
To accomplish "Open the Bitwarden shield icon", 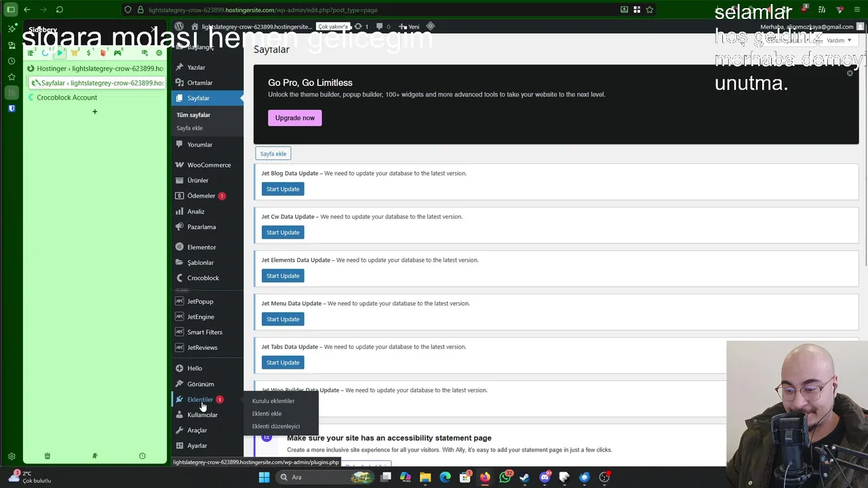I will 12,108.
